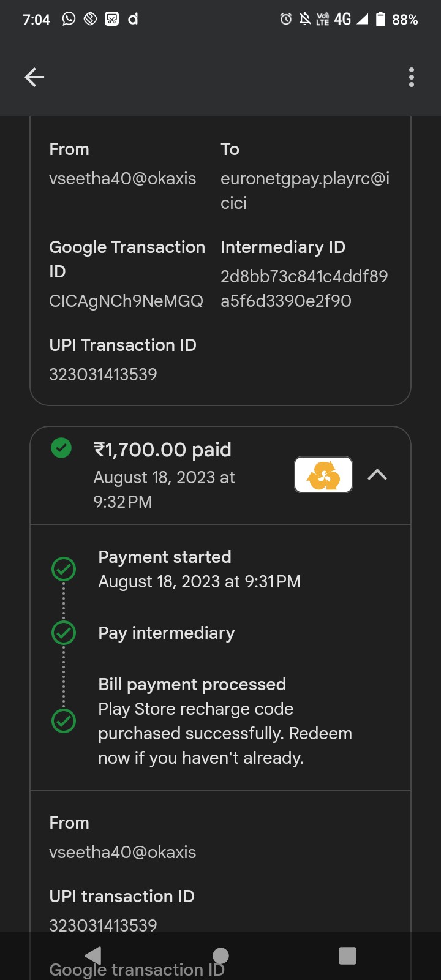This screenshot has height=980, width=441.
Task: Tap the top UPI Transaction ID 323031413539
Action: point(103,374)
